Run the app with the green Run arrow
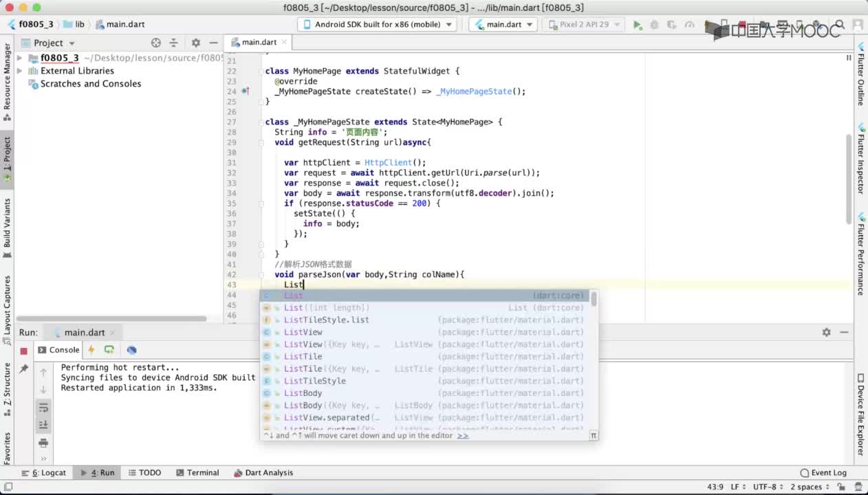 coord(638,25)
